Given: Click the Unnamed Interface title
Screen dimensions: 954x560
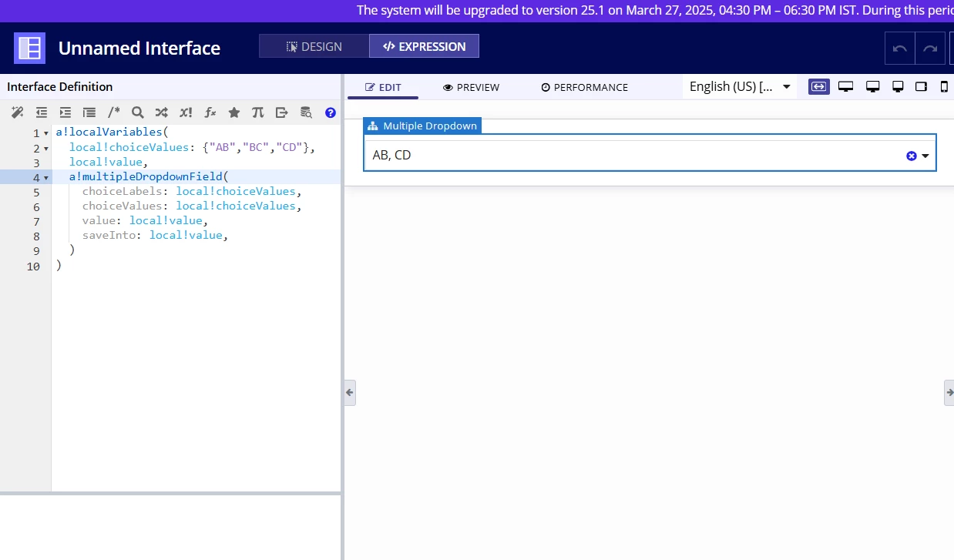Looking at the screenshot, I should click(x=139, y=48).
